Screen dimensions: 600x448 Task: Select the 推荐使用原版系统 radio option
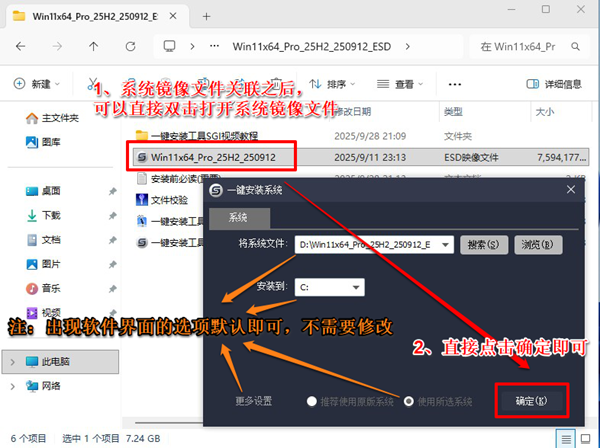click(x=313, y=400)
